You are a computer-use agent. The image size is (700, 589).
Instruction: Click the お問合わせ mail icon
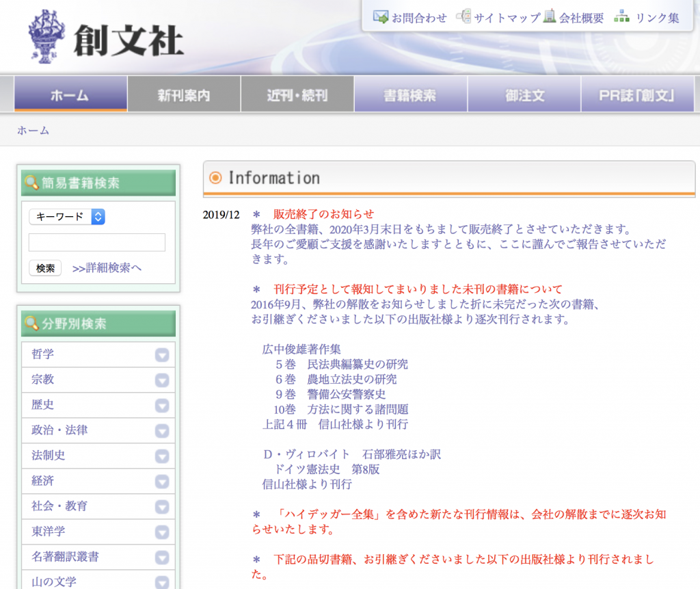381,17
